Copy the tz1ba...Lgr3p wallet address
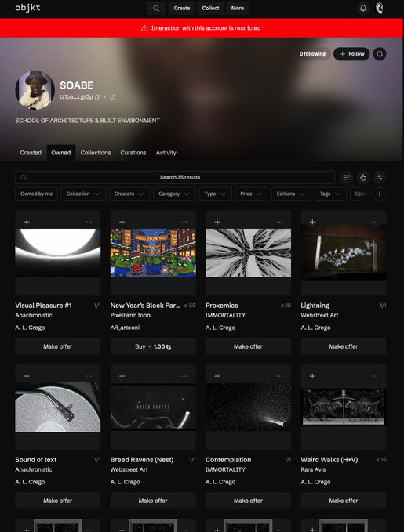 point(97,97)
